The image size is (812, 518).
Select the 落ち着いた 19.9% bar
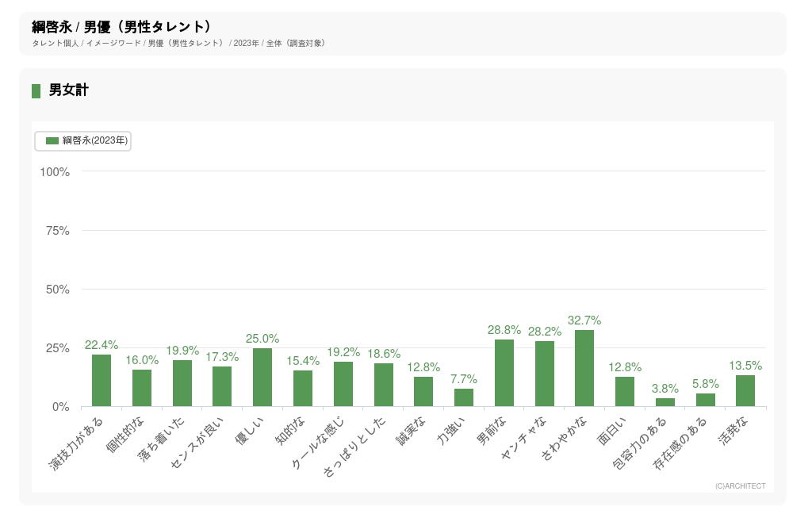[x=182, y=383]
